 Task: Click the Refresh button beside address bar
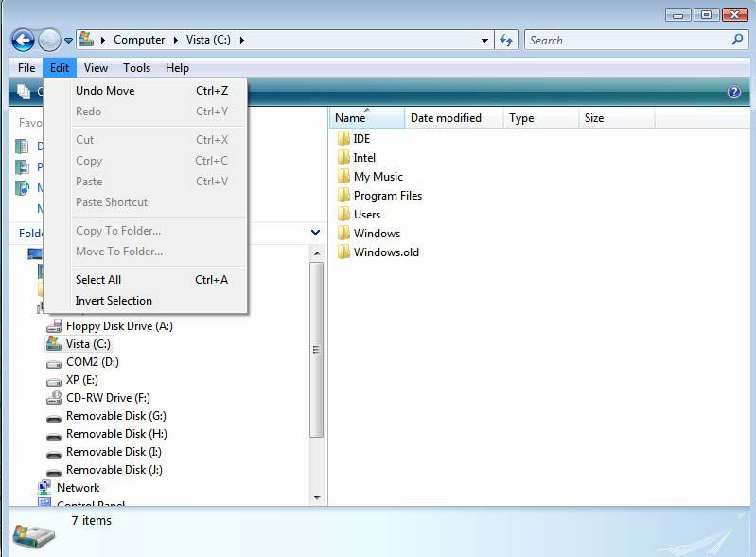[506, 40]
